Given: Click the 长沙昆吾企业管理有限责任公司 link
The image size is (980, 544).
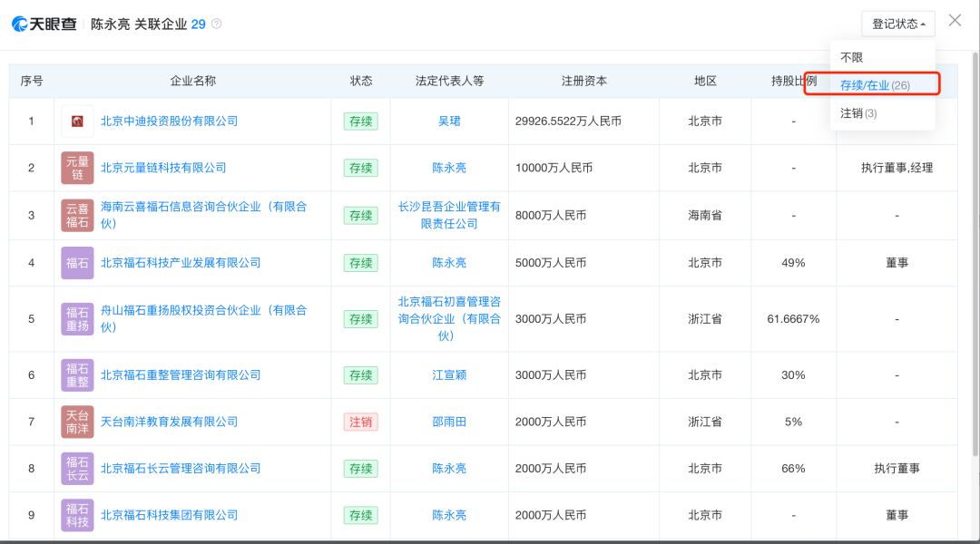Looking at the screenshot, I should 450,215.
